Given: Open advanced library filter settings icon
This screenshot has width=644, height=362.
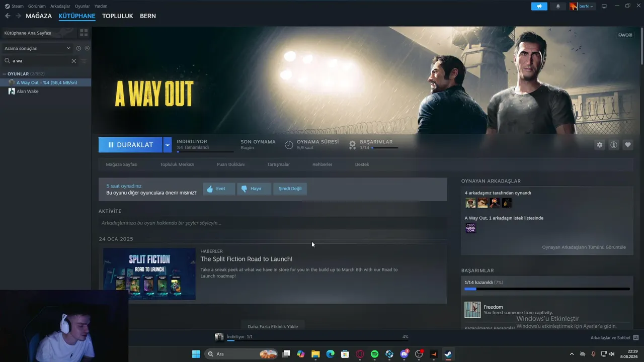Looking at the screenshot, I should point(84,61).
